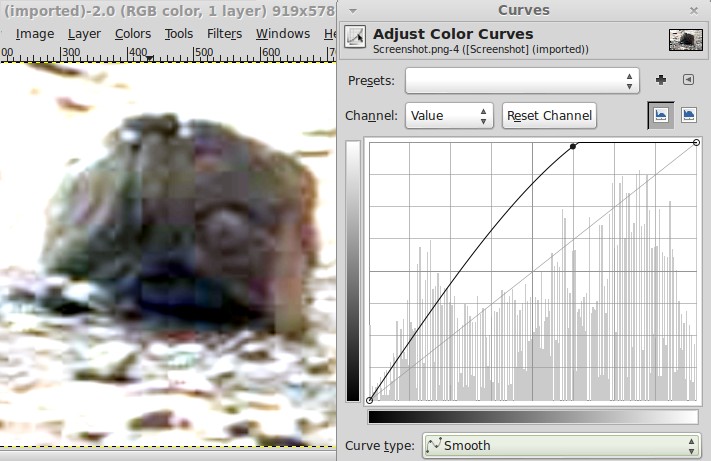The width and height of the screenshot is (711, 461).
Task: Click the image preview thumbnail in header
Action: tap(684, 39)
